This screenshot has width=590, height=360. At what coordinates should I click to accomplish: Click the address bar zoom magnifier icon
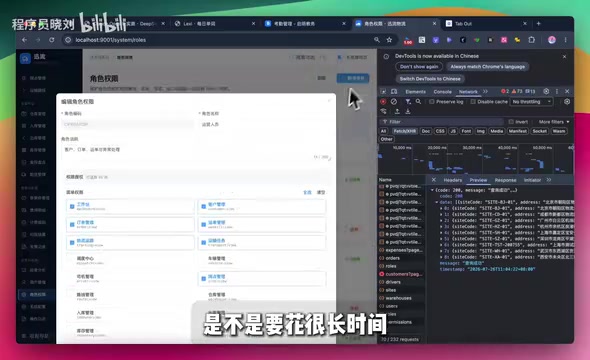[377, 40]
